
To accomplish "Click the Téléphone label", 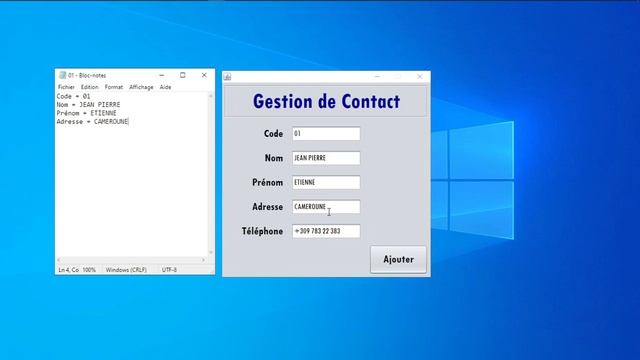I will click(262, 231).
